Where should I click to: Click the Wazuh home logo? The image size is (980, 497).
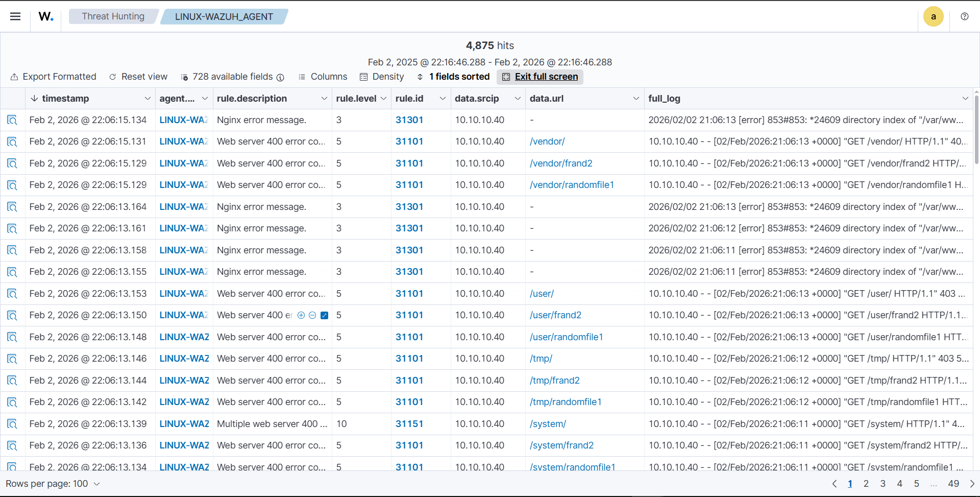(x=46, y=16)
